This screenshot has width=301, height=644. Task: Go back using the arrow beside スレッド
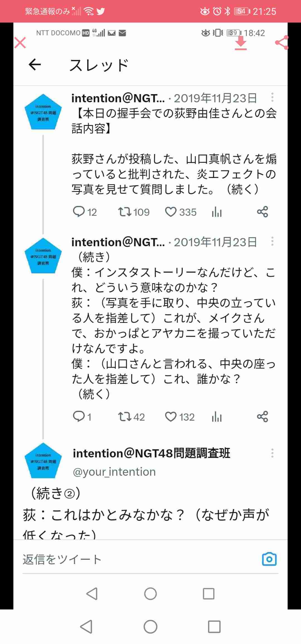tap(35, 65)
